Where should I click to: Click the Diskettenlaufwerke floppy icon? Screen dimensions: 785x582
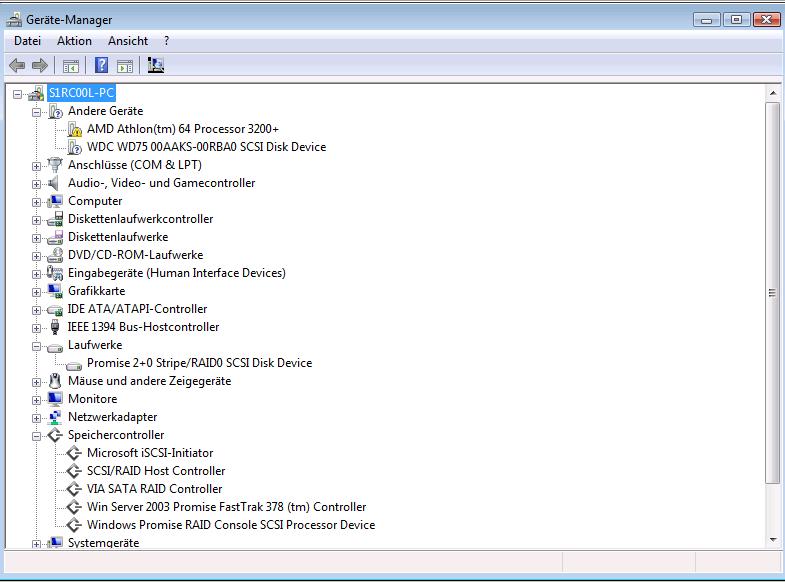55,237
